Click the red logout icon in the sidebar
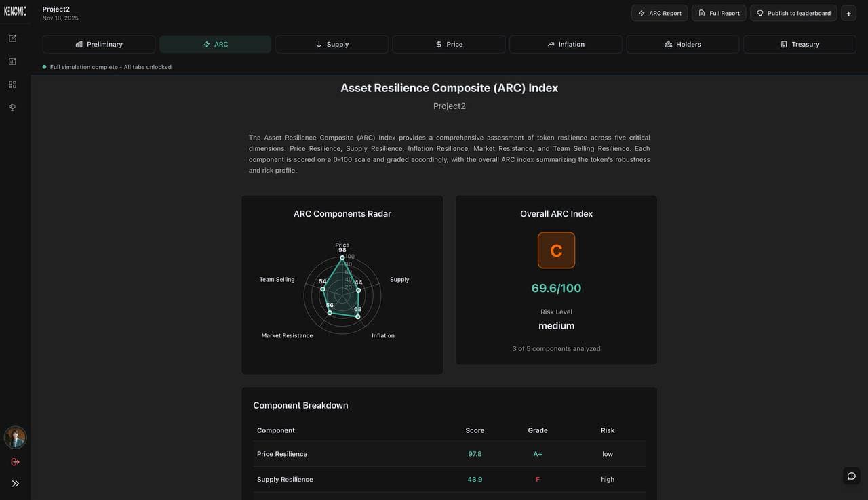 click(x=15, y=461)
